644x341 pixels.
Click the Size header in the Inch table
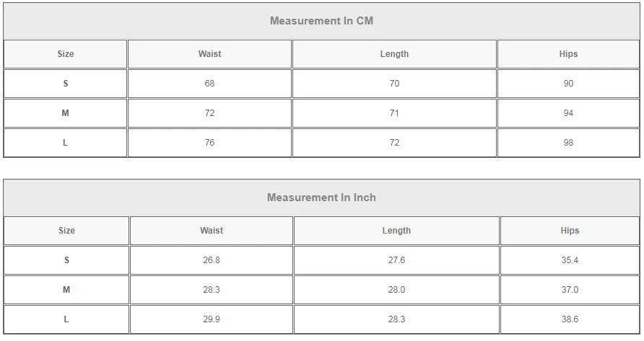66,231
